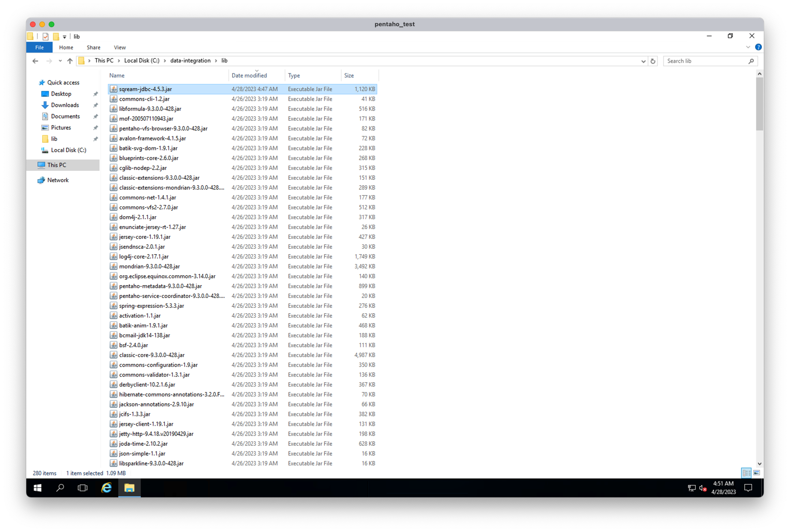790x532 pixels.
Task: Open recent locations dropdown arrow
Action: click(60, 61)
